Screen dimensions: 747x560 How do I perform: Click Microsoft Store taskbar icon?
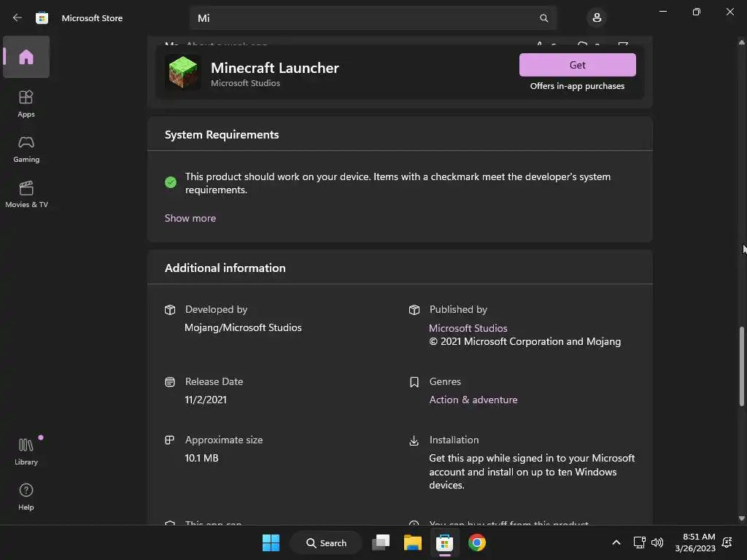[444, 542]
